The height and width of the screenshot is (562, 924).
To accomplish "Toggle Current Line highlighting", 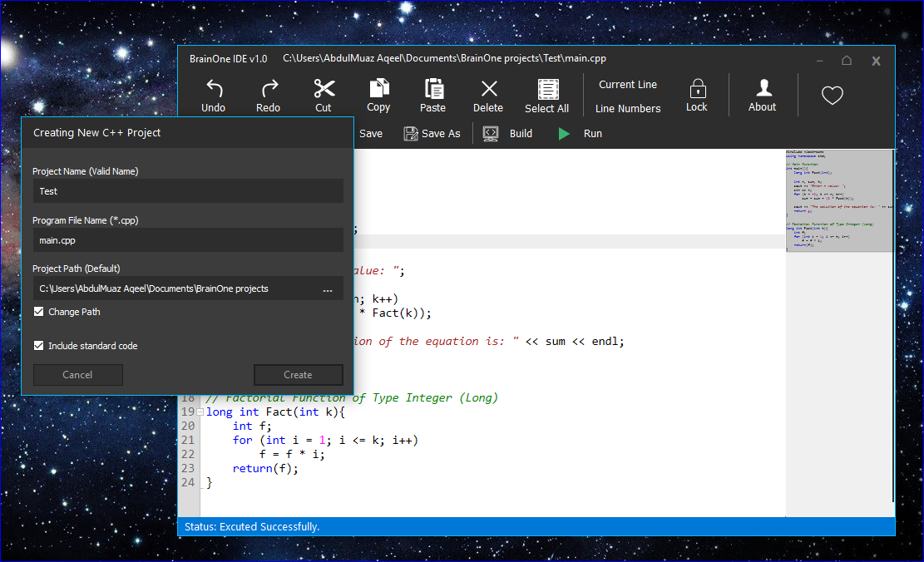I will pos(628,84).
